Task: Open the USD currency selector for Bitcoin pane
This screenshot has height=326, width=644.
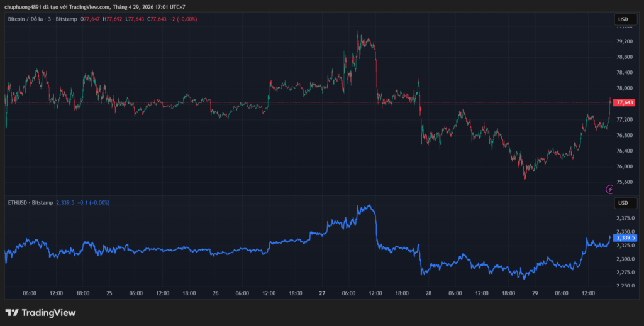Action: point(623,19)
